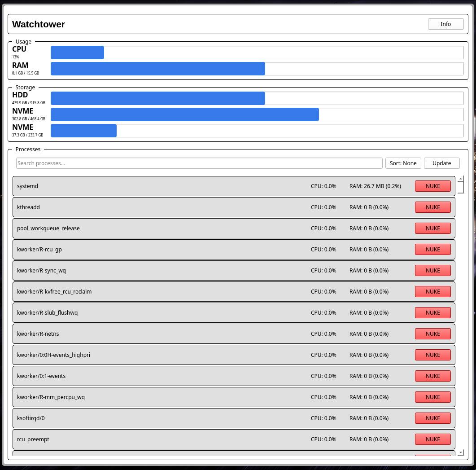The width and height of the screenshot is (476, 470).
Task: Click the RAM usage bar
Action: pyautogui.click(x=257, y=69)
